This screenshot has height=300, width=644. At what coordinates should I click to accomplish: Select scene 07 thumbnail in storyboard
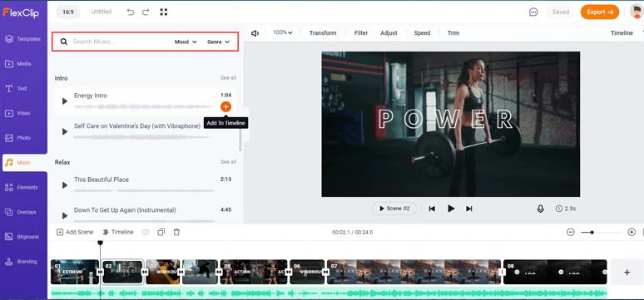coord(414,272)
